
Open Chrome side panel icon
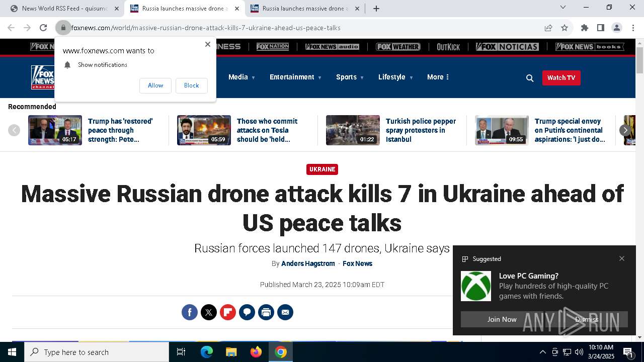coord(601,28)
